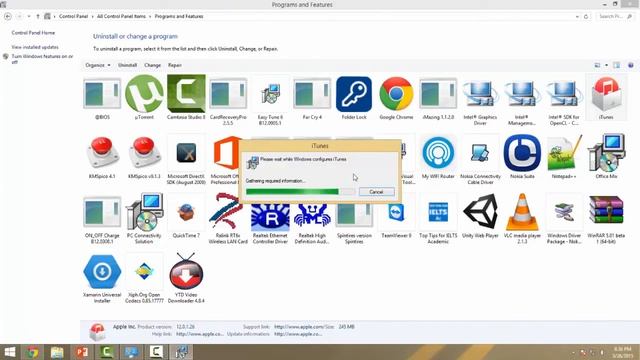
Task: Select the WinRAR 5.01 beta icon
Action: click(606, 210)
